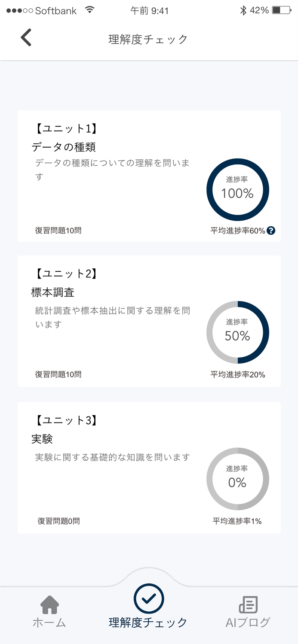Tap the 100% progress circle of ユニット1
This screenshot has width=298, height=644.
[x=238, y=189]
